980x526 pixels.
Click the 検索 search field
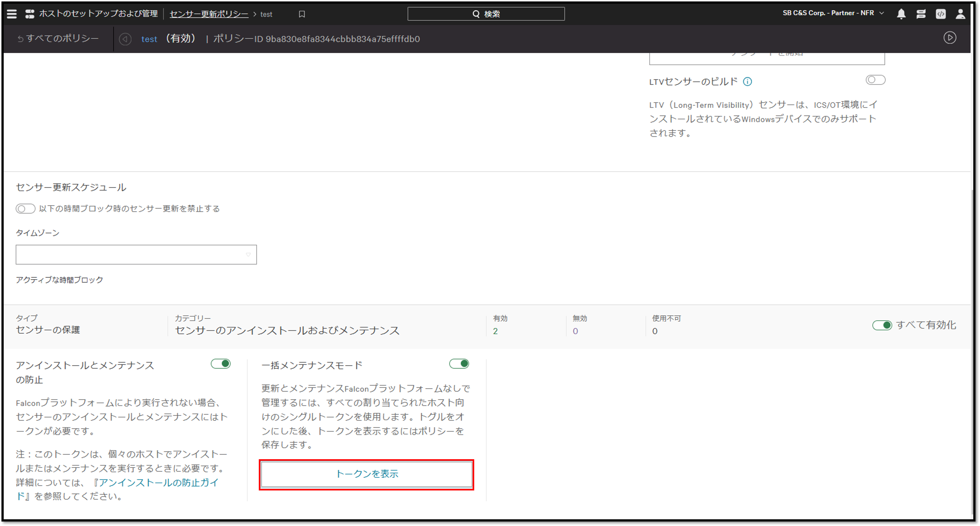click(x=486, y=14)
